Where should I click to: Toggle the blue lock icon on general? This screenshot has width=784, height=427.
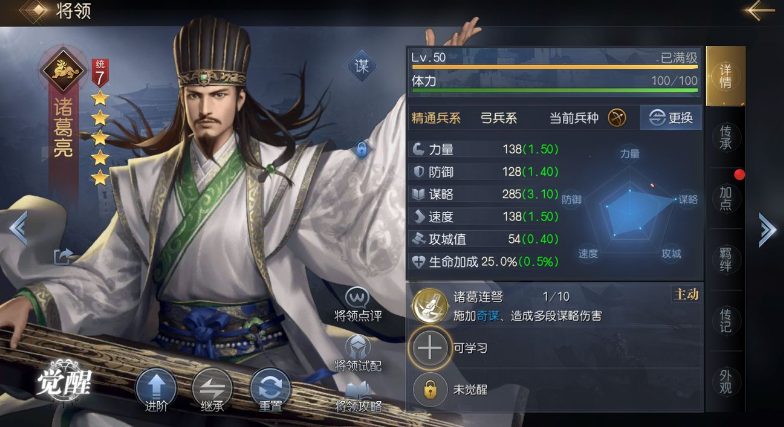pyautogui.click(x=362, y=149)
